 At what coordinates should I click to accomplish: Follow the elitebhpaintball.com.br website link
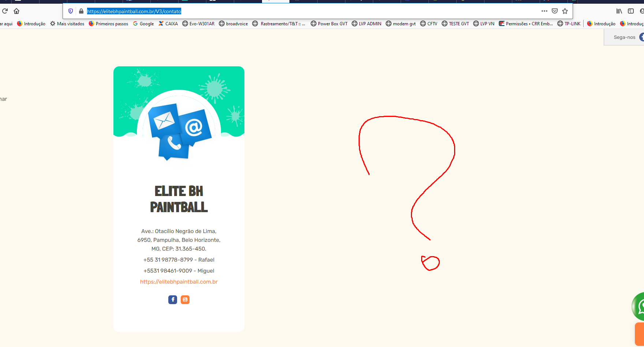[x=179, y=282]
